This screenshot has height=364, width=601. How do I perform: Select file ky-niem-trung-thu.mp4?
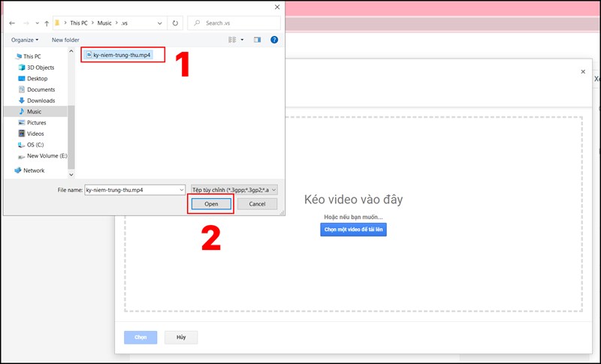pyautogui.click(x=119, y=55)
